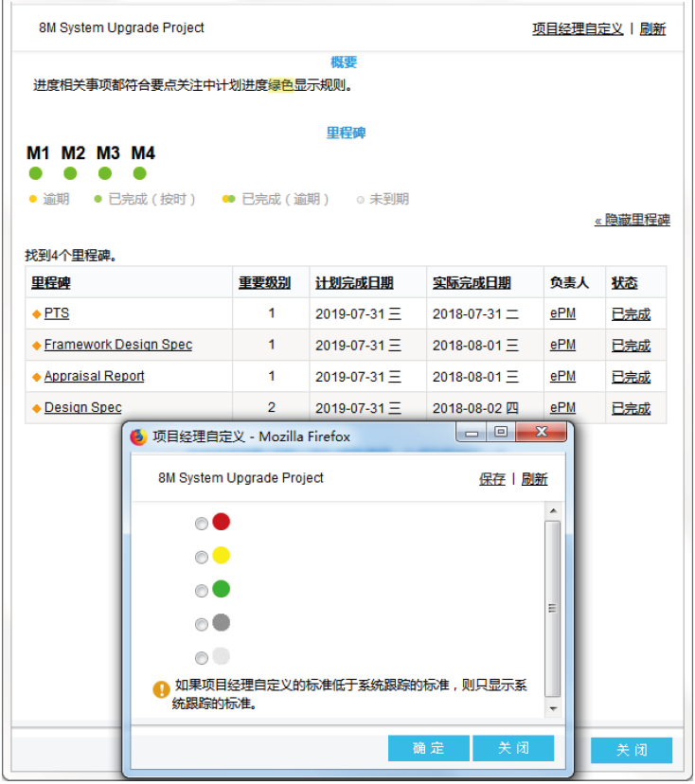Screen dimensions: 695x784
Task: Click 刷新 link in the main window header
Action: tap(652, 29)
